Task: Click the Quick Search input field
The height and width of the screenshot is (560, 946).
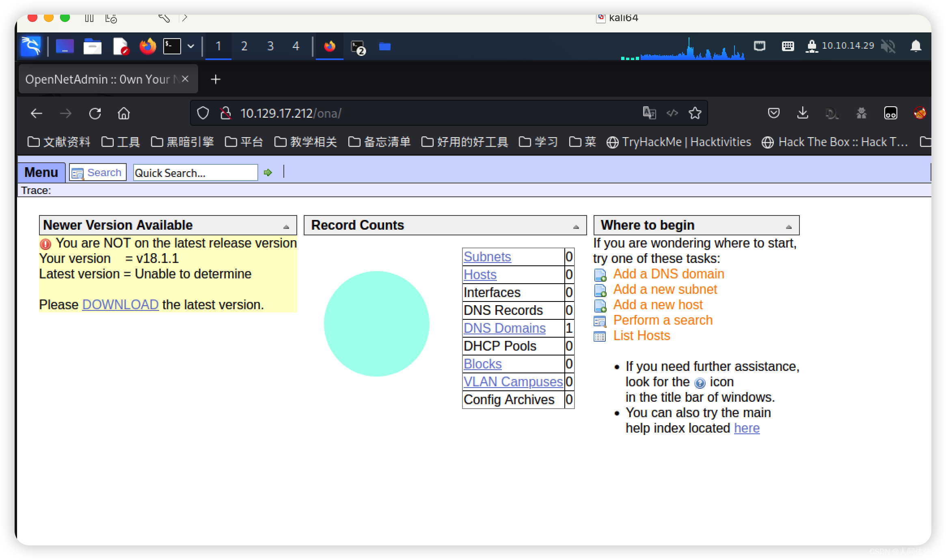Action: pos(193,173)
